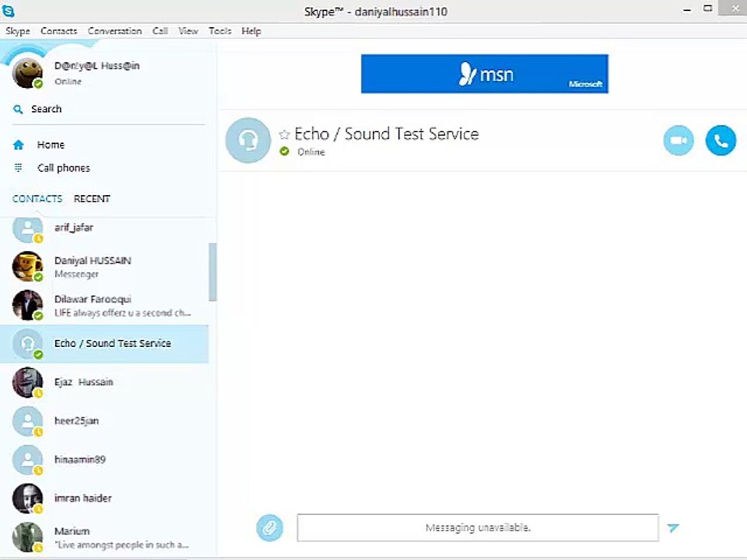
Task: Open the Contacts menu
Action: 58,31
